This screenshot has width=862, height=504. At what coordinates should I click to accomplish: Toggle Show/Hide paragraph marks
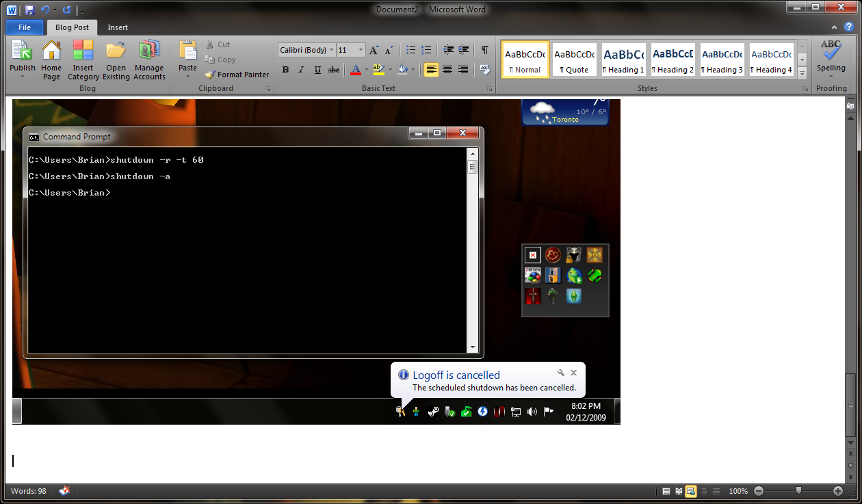[485, 50]
